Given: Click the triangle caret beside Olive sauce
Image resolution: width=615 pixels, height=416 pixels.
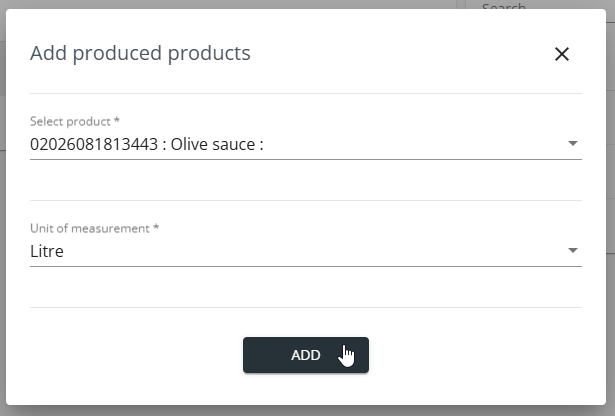Looking at the screenshot, I should point(573,144).
